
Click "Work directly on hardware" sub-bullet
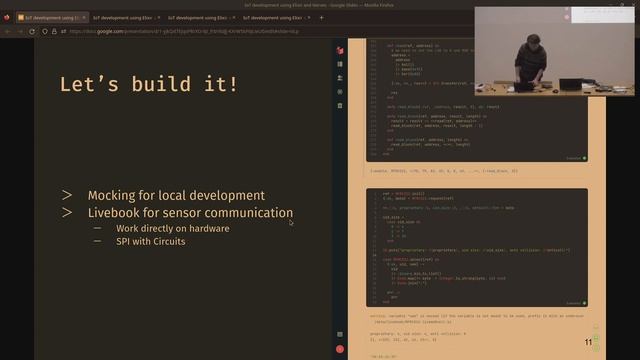pos(173,229)
